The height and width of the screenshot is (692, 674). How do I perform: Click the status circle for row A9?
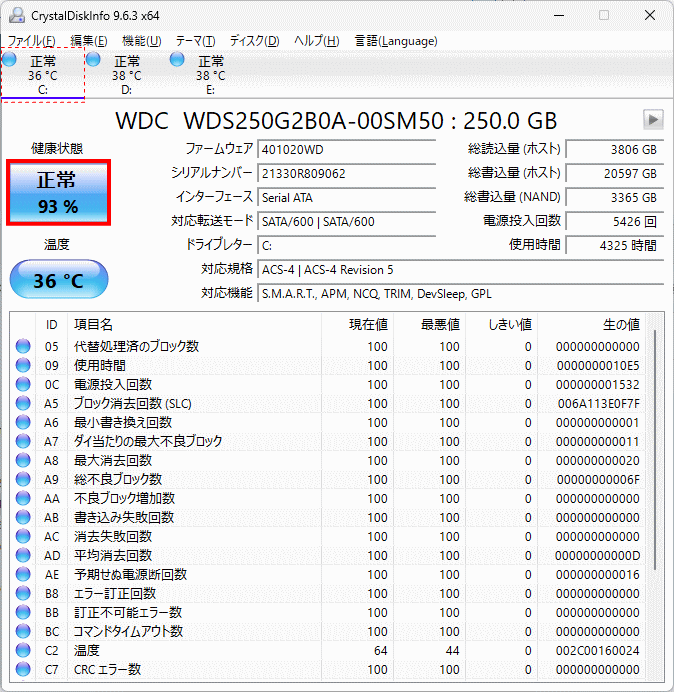click(x=23, y=479)
